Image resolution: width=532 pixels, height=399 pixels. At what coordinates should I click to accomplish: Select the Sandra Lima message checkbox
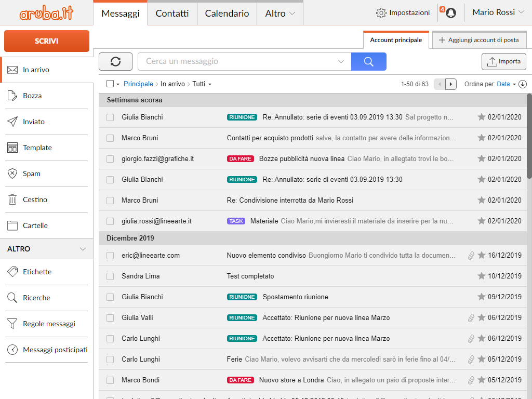click(110, 276)
